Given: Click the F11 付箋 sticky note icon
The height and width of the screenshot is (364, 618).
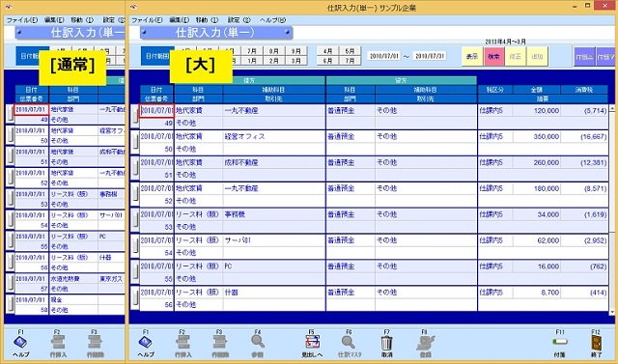Looking at the screenshot, I should coord(560,341).
